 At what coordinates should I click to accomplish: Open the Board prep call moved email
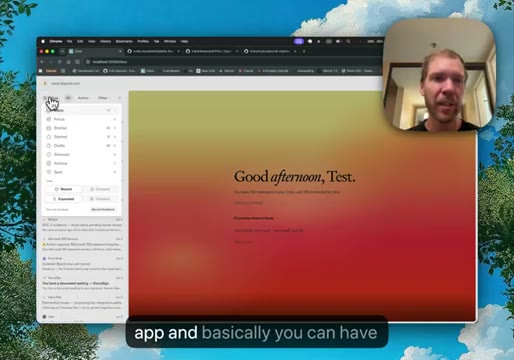point(82,264)
